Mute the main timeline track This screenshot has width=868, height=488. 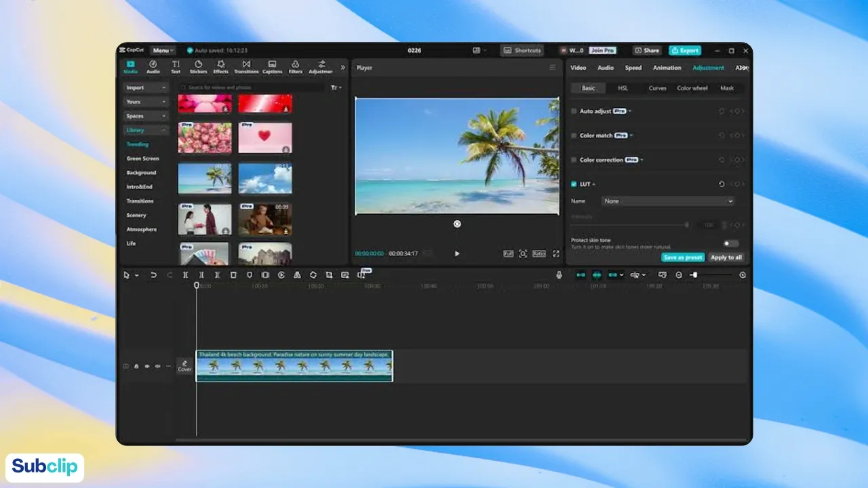[x=157, y=366]
